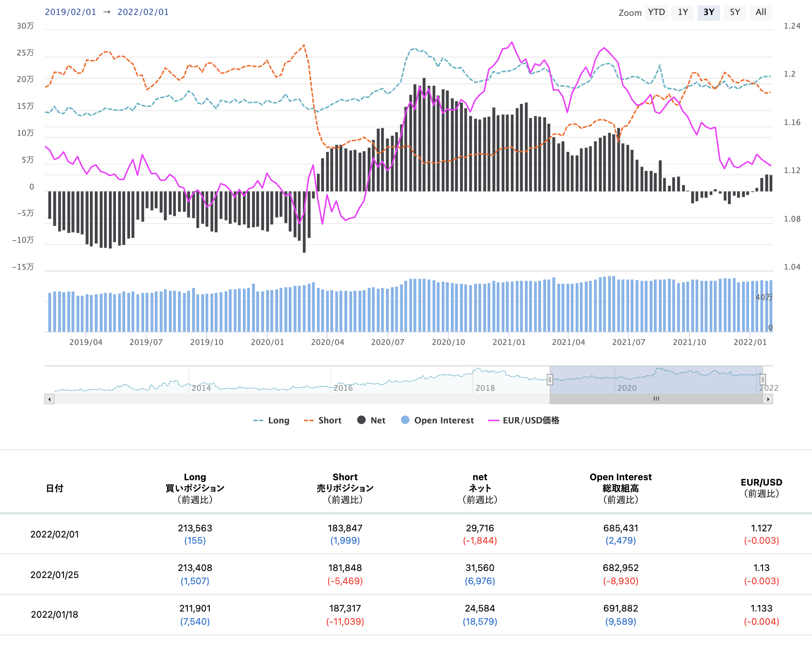Click the navigator scrollbar thumb
Screen dimensions: 812x645
pyautogui.click(x=656, y=399)
